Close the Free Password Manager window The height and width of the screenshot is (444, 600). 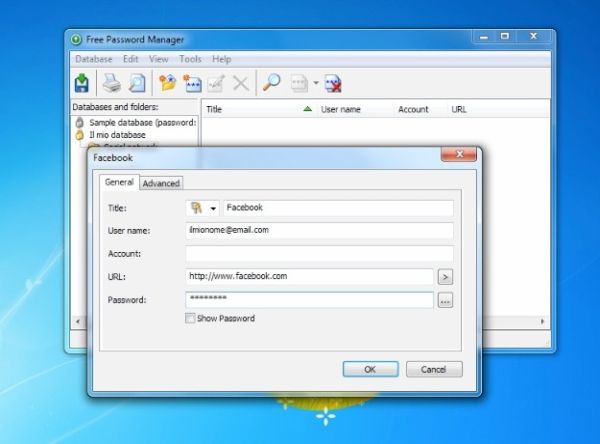click(x=534, y=36)
